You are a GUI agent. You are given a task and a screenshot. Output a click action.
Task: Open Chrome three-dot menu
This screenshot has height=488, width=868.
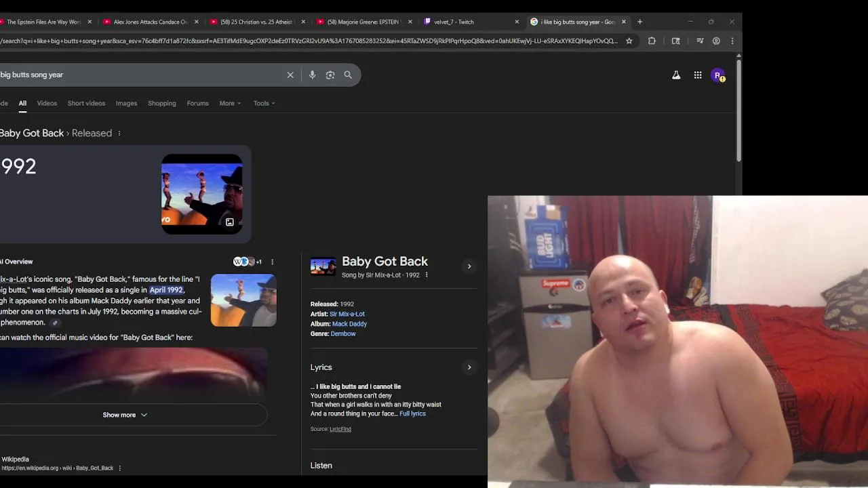pos(732,41)
